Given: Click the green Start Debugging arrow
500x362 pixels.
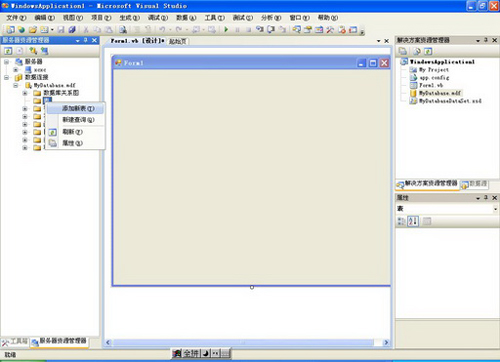Looking at the screenshot, I should (226, 30).
